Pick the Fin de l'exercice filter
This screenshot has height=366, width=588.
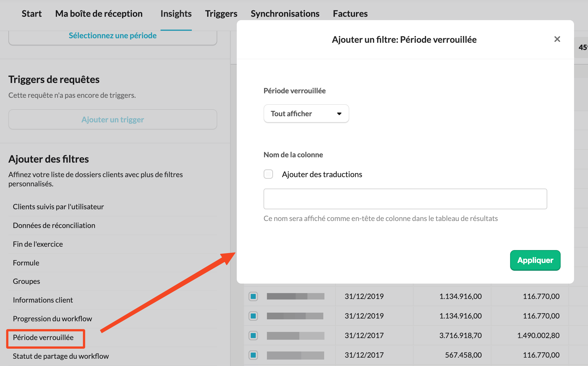(38, 244)
